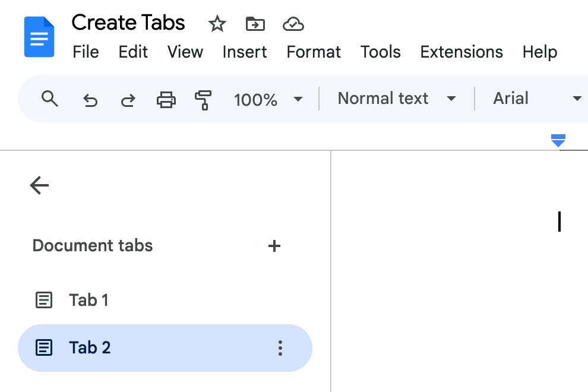Open the zoom level dropdown

[268, 100]
